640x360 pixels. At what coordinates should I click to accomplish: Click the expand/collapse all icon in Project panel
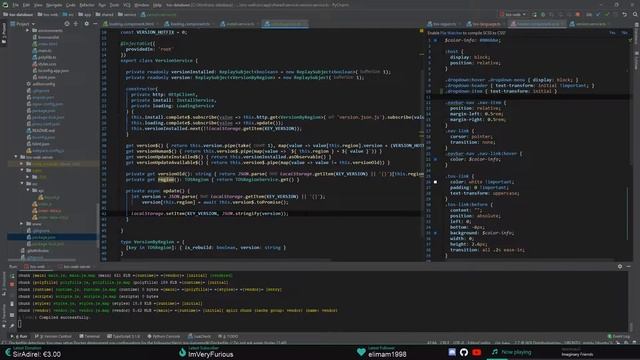tap(76, 24)
